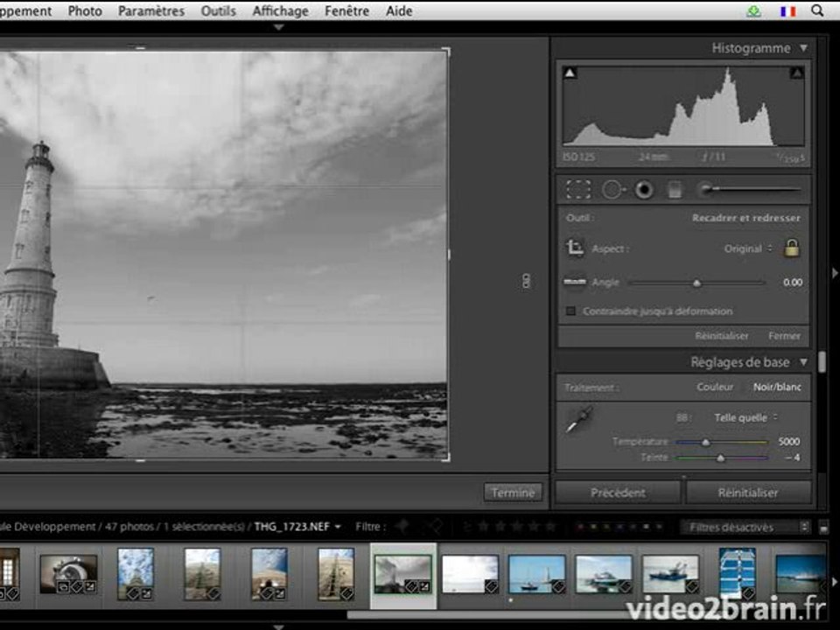Image resolution: width=840 pixels, height=630 pixels.
Task: Collapse the Réglages de base panel
Action: [x=803, y=362]
